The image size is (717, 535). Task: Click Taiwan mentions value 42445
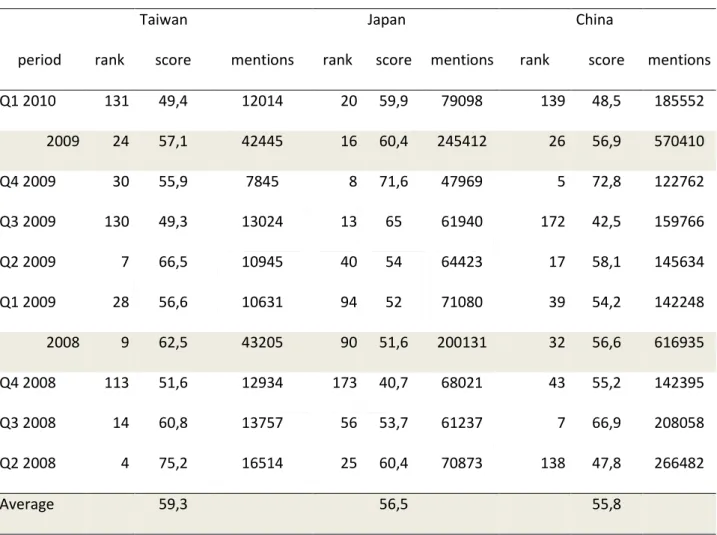tap(262, 141)
